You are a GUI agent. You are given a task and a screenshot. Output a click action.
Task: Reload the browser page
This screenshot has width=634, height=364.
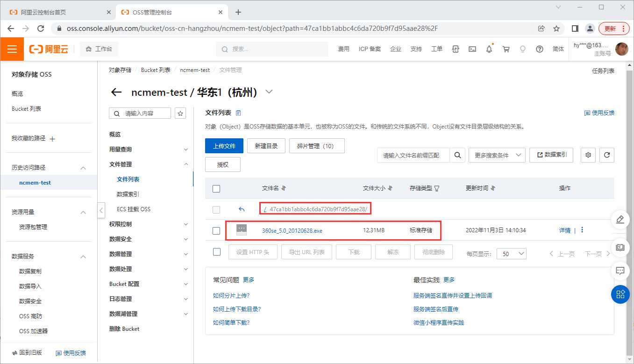pos(41,29)
